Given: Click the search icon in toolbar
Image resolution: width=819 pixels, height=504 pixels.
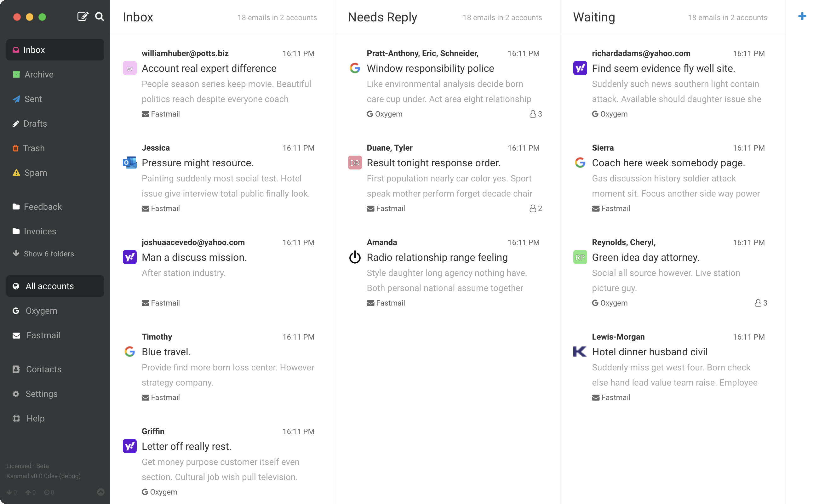Looking at the screenshot, I should click(99, 16).
